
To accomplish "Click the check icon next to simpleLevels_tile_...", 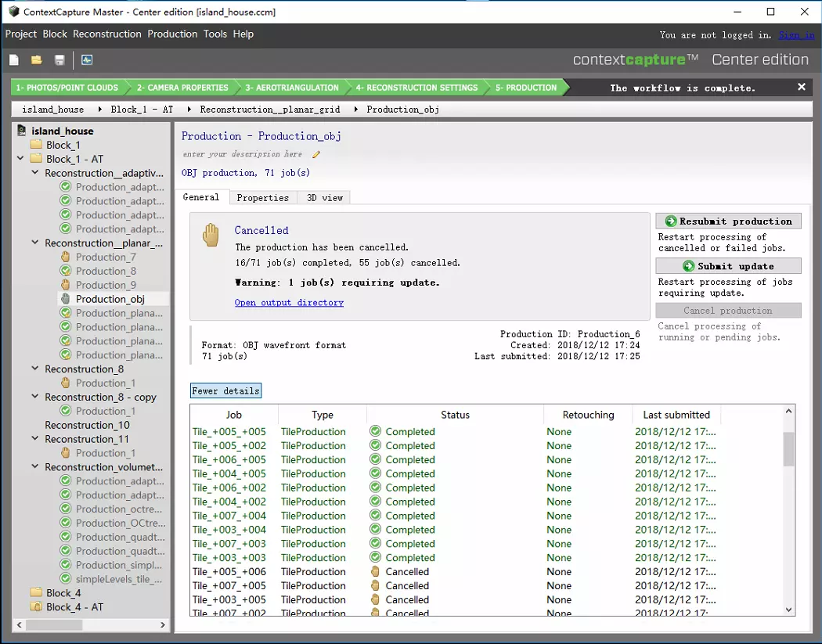I will (x=66, y=579).
